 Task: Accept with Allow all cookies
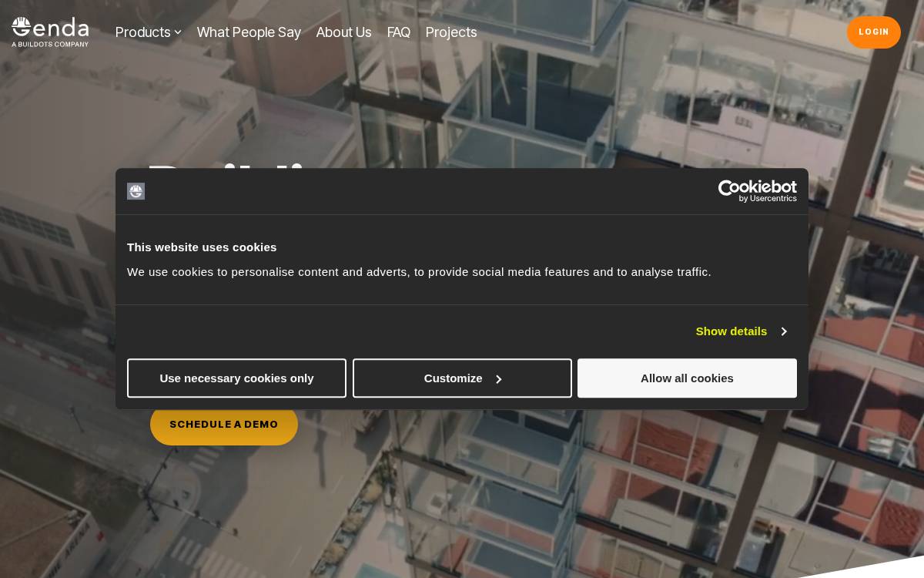[687, 378]
